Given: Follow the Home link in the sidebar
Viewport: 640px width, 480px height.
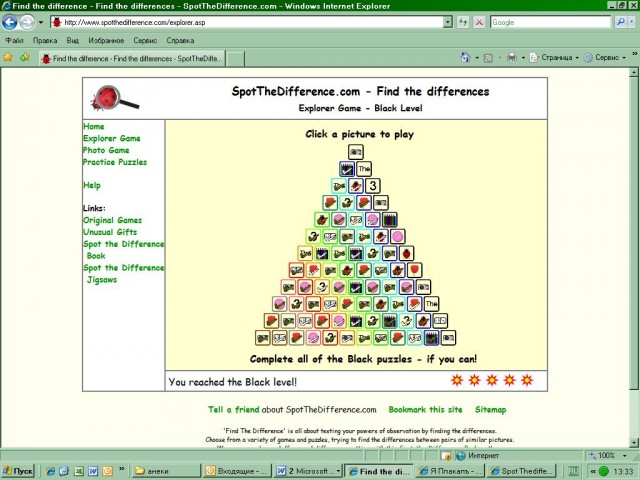Looking at the screenshot, I should pos(94,127).
